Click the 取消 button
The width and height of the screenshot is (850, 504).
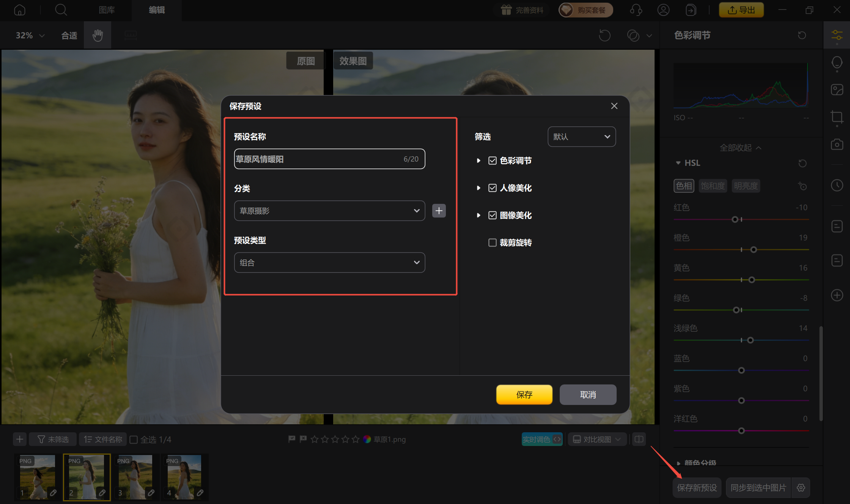click(588, 395)
